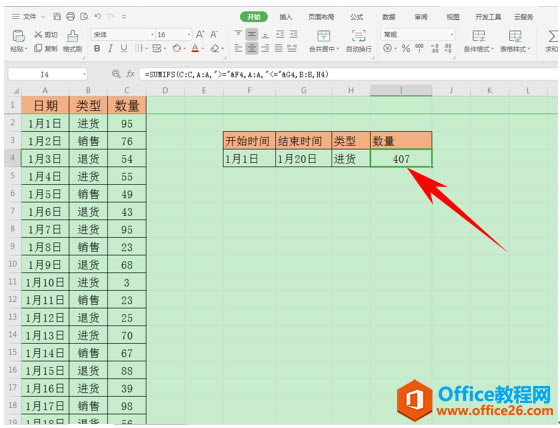Align text right horizontally
Image resolution: width=560 pixels, height=428 pixels.
point(265,48)
